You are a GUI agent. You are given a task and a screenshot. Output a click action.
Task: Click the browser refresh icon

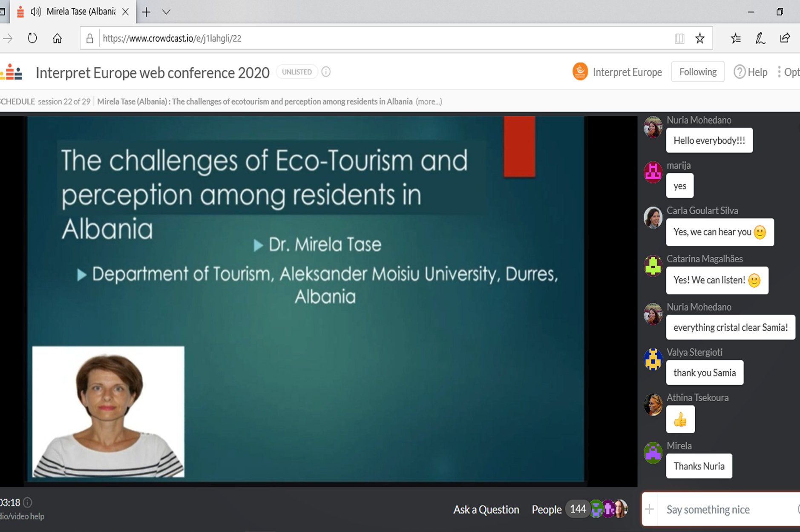32,38
